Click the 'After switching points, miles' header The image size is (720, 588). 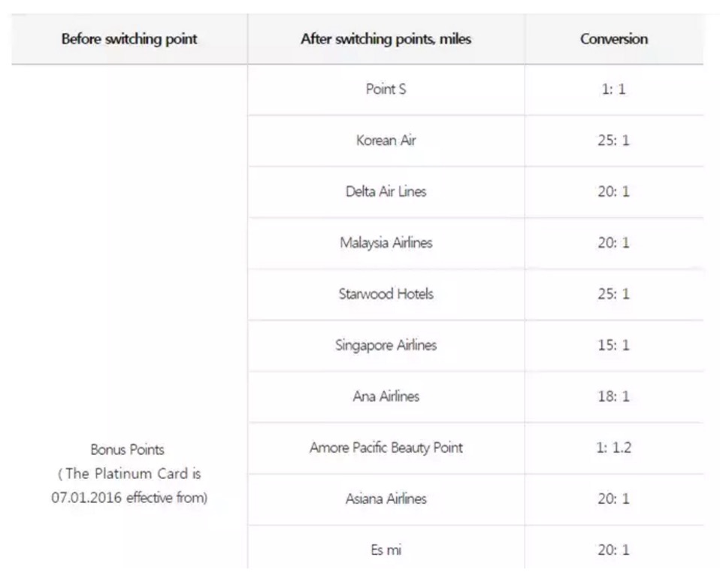pos(386,39)
